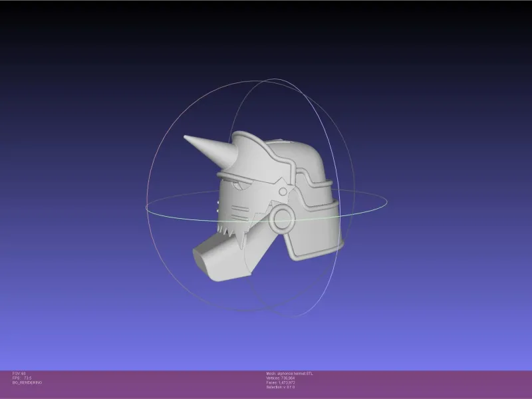Click the Vertices count line
The image size is (532, 399).
click(x=280, y=378)
